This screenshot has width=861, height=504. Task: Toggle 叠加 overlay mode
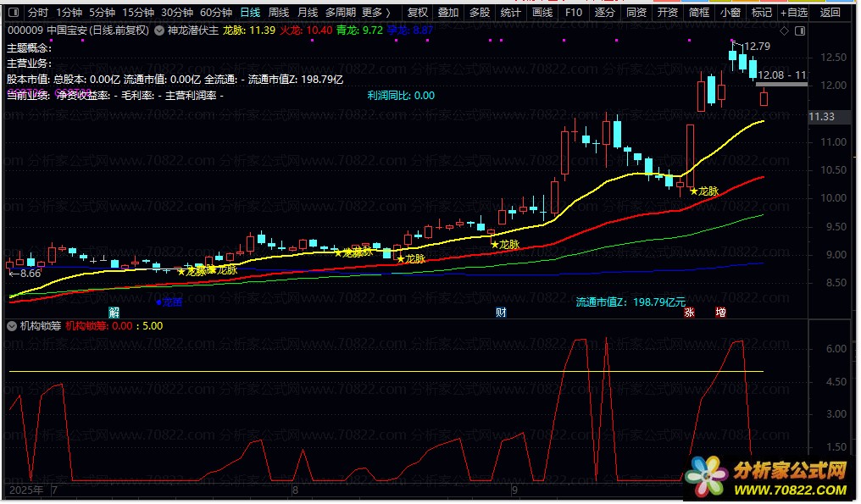click(448, 13)
